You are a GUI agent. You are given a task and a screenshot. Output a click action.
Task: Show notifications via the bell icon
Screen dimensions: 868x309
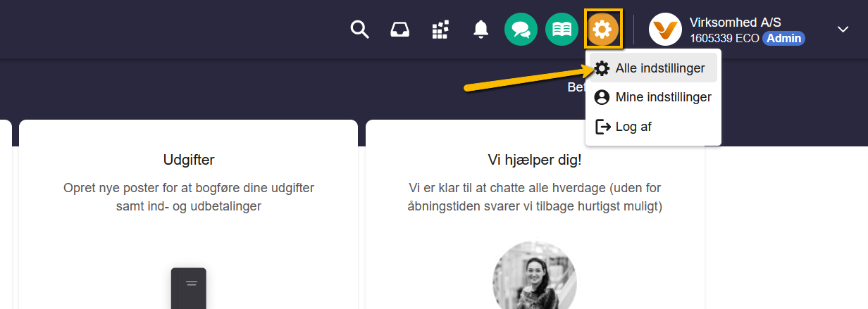coord(481,30)
